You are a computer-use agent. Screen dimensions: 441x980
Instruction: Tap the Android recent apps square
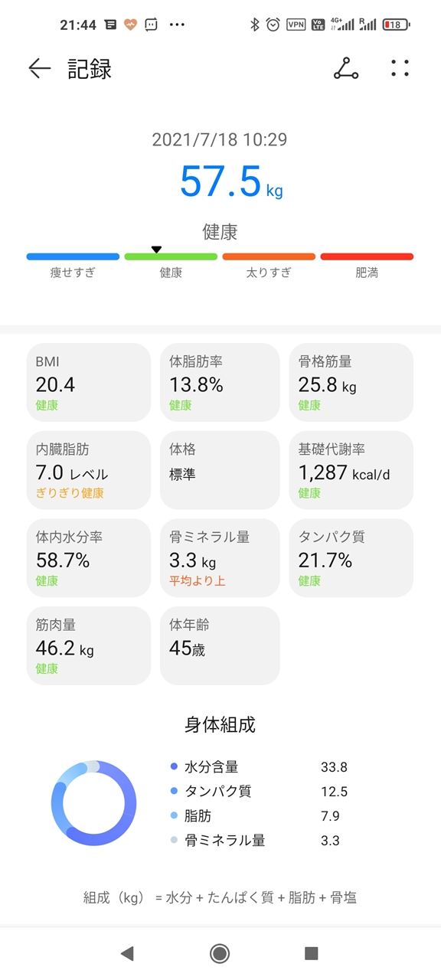[x=311, y=953]
